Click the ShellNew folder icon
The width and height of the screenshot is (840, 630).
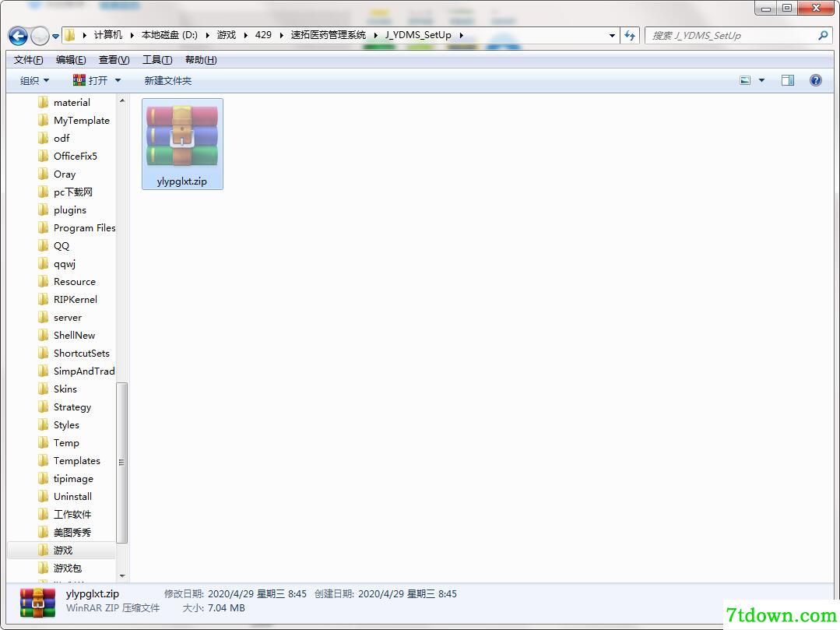44,335
